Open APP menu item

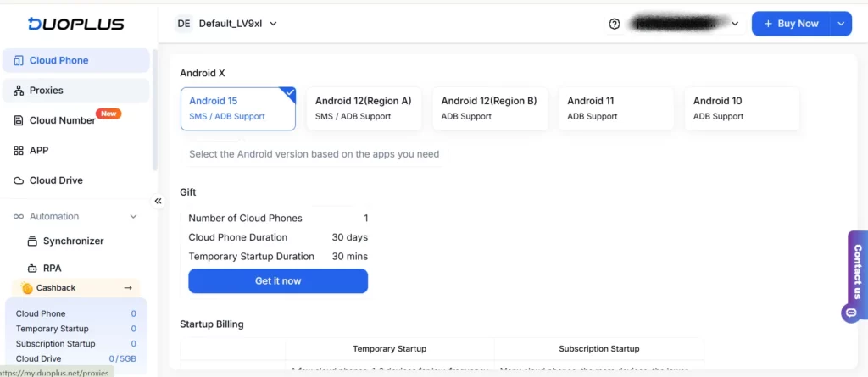[x=75, y=150]
